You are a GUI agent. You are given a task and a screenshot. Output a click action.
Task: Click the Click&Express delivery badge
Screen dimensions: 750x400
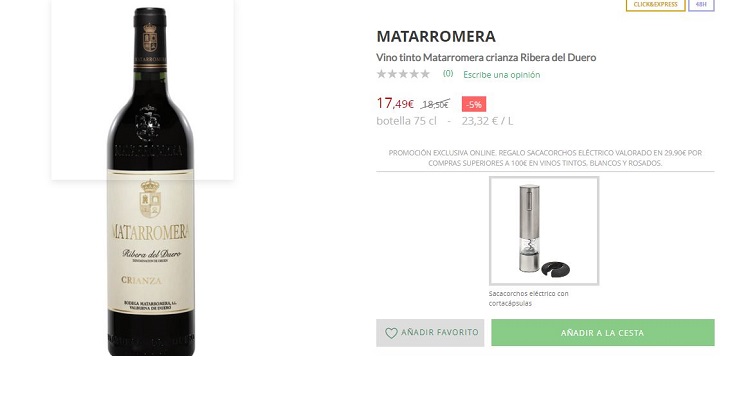pos(655,5)
